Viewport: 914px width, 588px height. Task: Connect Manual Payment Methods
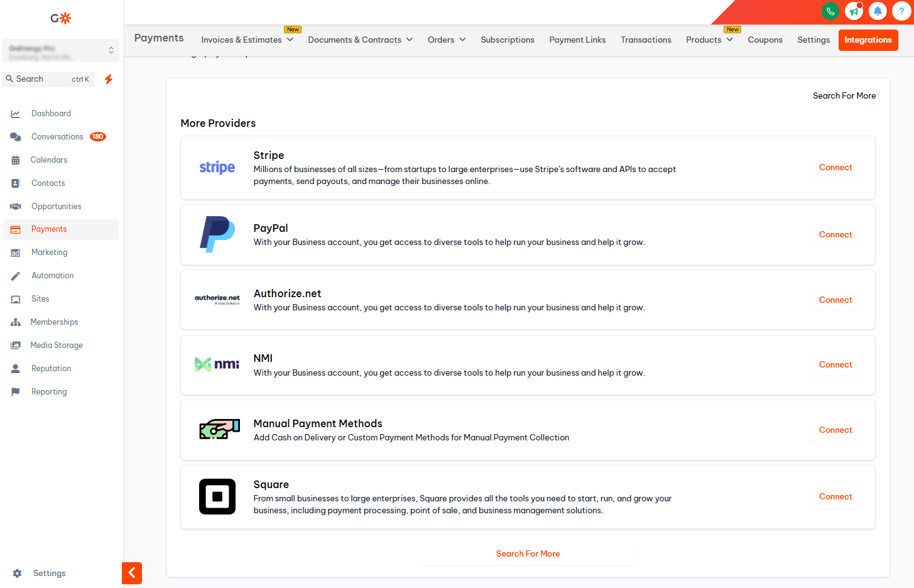(835, 430)
